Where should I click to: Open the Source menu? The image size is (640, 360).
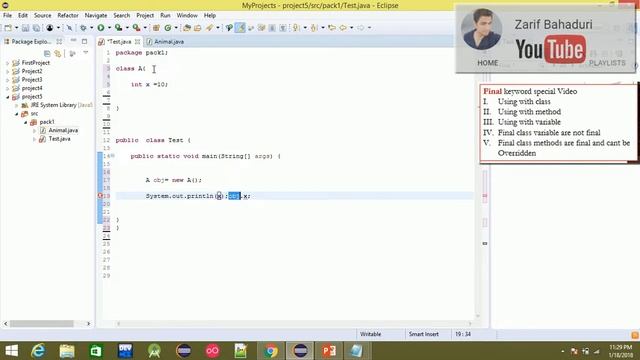coord(42,16)
